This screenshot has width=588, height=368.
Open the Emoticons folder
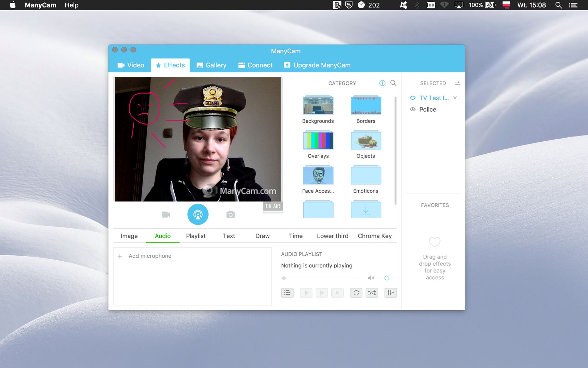366,175
